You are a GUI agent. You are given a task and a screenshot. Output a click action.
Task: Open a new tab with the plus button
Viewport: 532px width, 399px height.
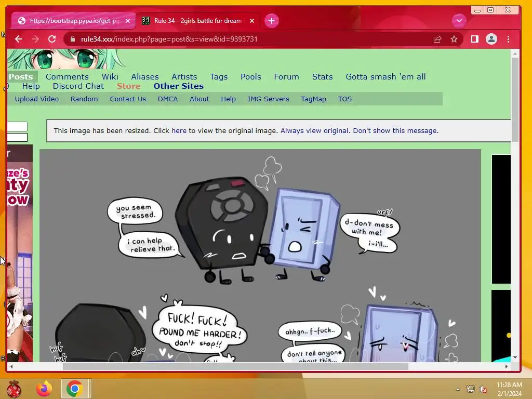point(271,21)
